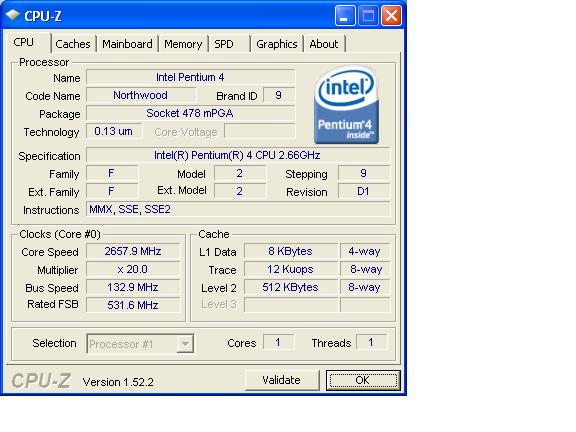Click the Northwood code name value
The height and width of the screenshot is (432, 576).
[x=141, y=95]
